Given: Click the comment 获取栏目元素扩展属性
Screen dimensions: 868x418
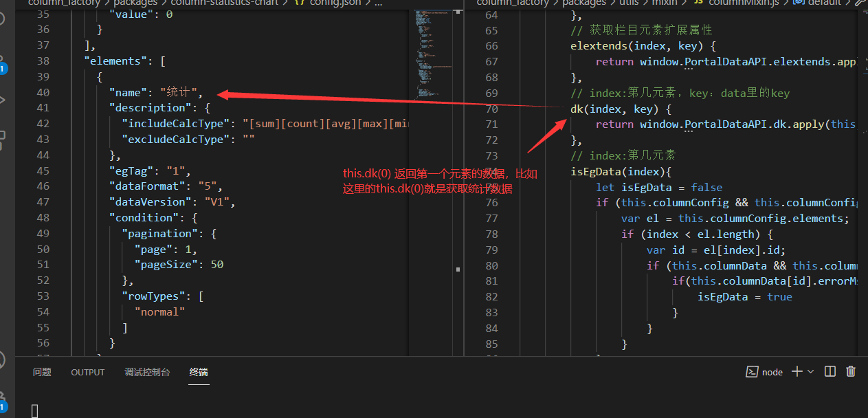Looking at the screenshot, I should point(649,30).
